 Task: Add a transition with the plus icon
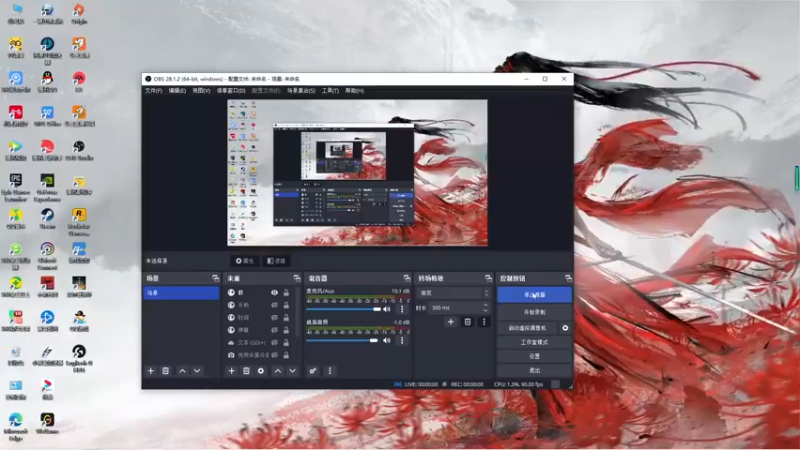coord(451,322)
